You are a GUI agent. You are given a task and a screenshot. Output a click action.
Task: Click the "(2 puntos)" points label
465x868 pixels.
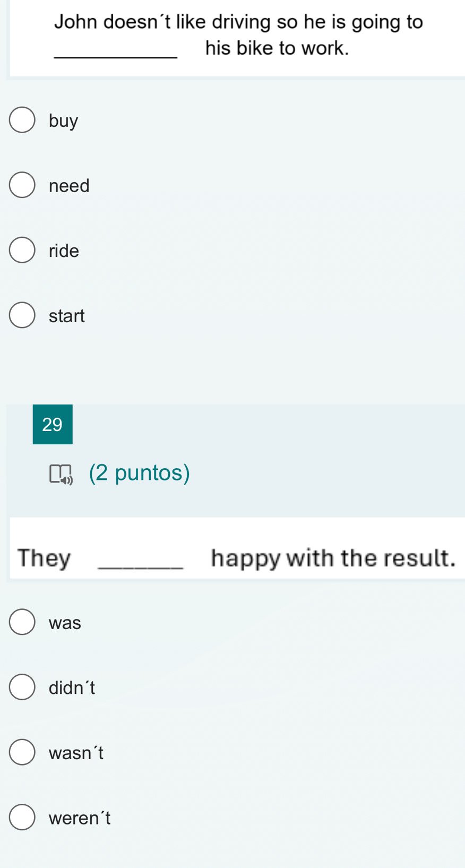(x=140, y=472)
